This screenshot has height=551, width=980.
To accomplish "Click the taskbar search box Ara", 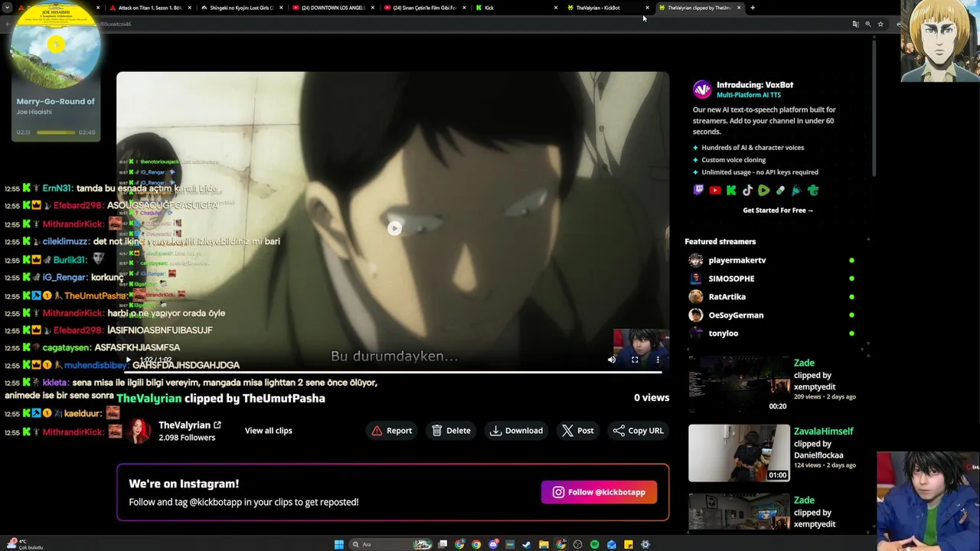I will pos(391,544).
